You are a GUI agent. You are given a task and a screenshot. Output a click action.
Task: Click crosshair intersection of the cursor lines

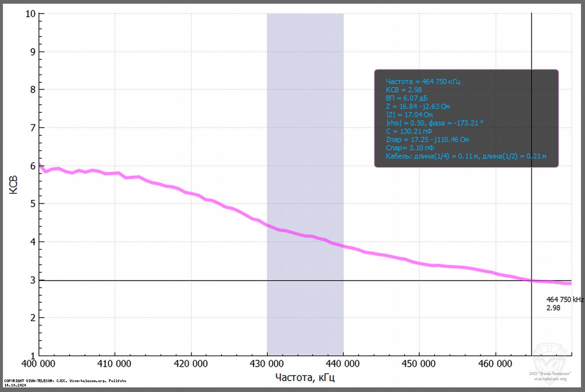point(531,280)
